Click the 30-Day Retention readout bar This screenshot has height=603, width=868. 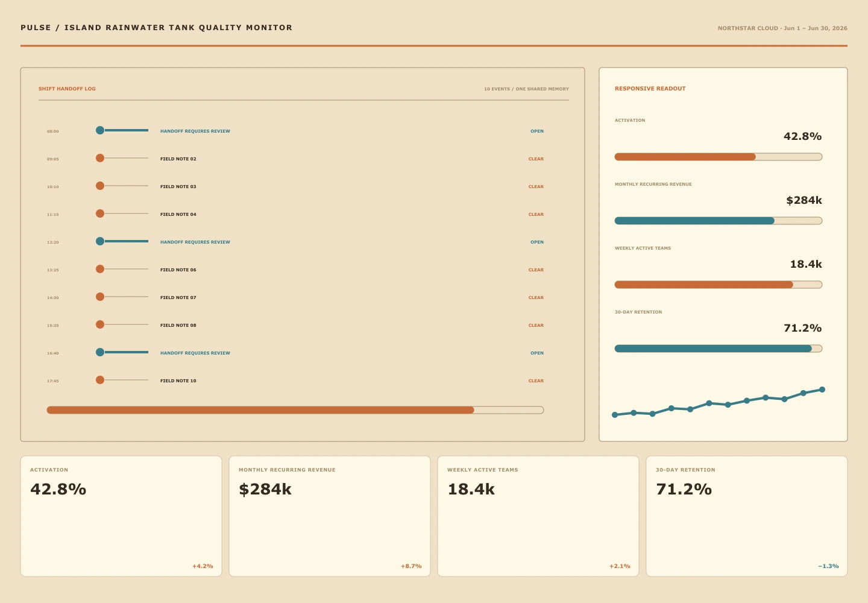(x=719, y=349)
